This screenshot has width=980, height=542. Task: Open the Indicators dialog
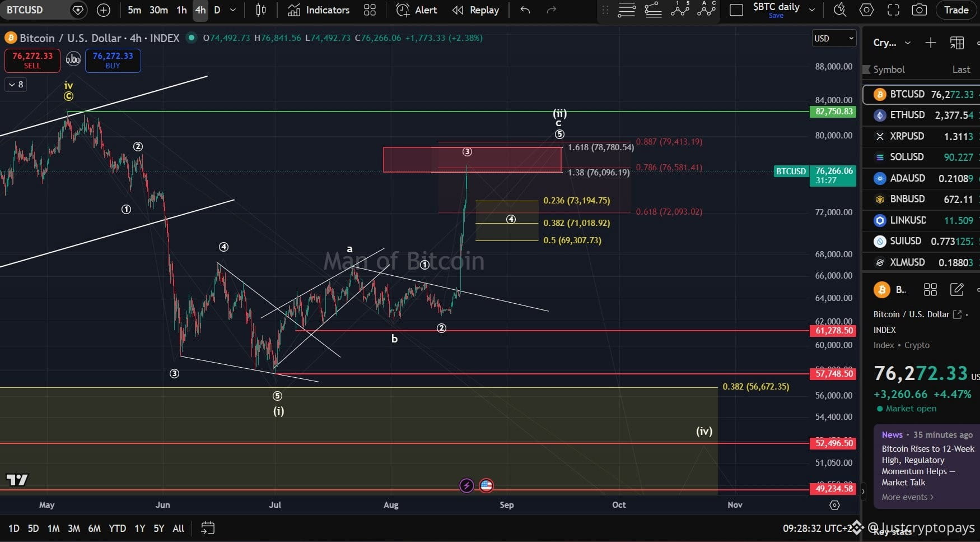tap(318, 10)
